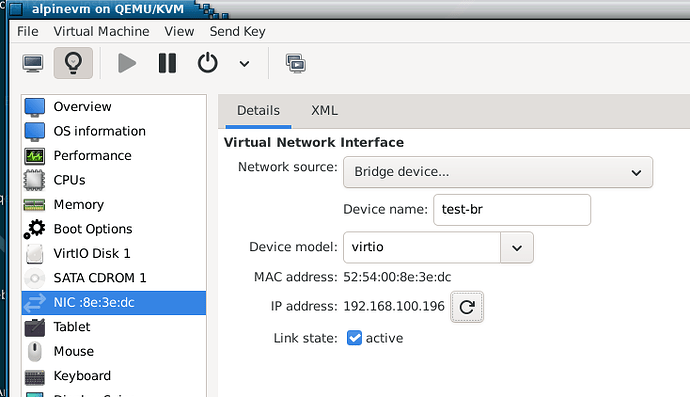Image resolution: width=690 pixels, height=397 pixels.
Task: Click the OS information icon
Action: [x=35, y=132]
